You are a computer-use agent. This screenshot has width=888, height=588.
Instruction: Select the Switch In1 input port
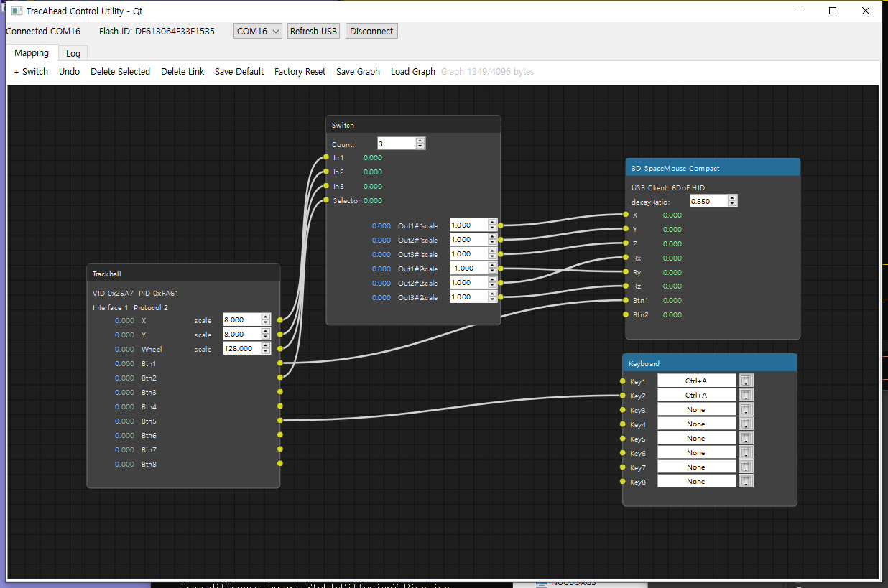click(x=326, y=157)
